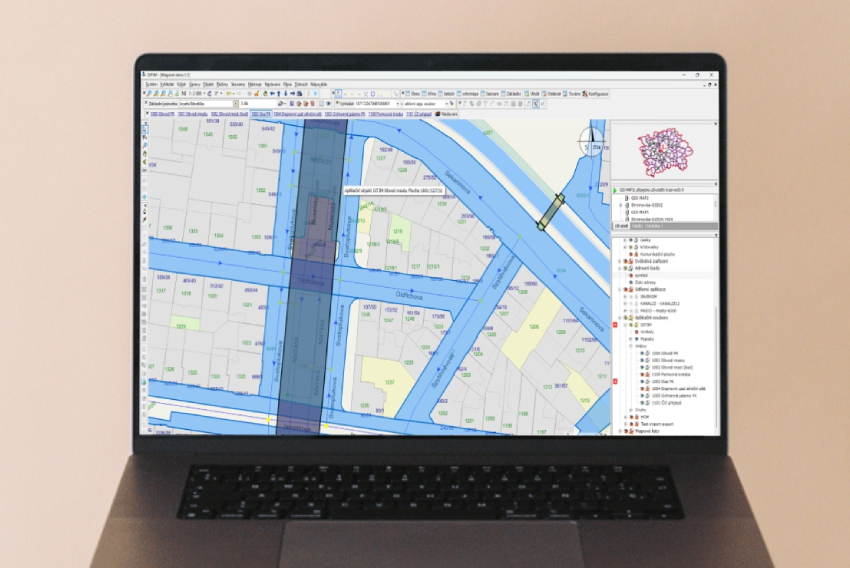Toggle visibility of 1001 Obvod mostu layer

click(x=641, y=360)
